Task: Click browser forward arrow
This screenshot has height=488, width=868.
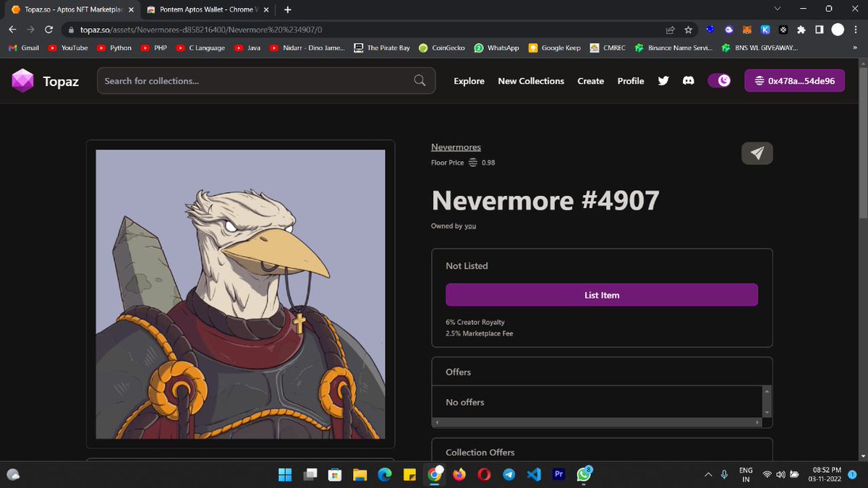Action: (x=30, y=30)
